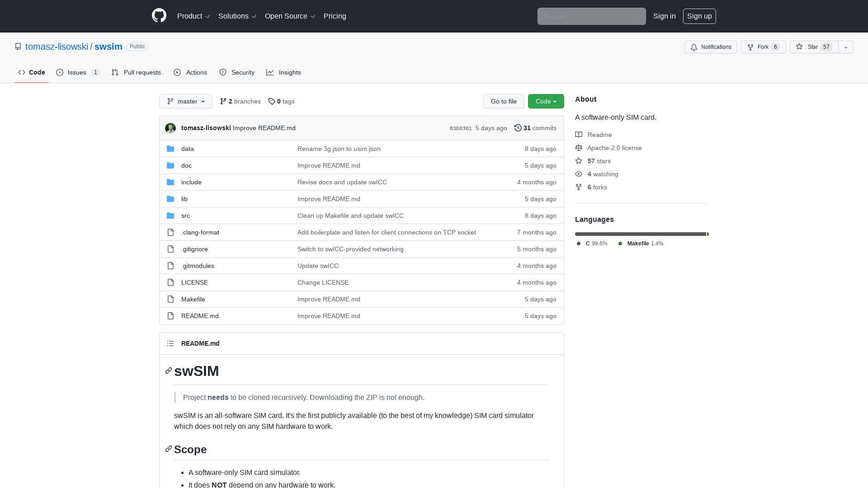
Task: Click the Go to file button
Action: tap(504, 101)
